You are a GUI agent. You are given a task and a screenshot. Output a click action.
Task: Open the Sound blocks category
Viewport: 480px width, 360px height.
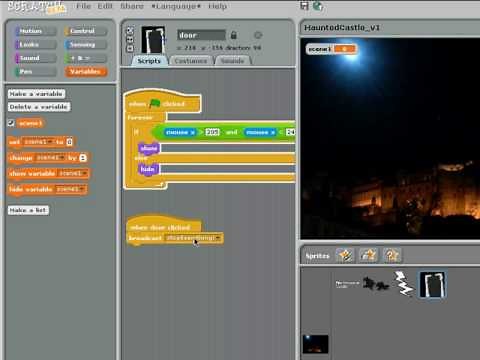click(x=35, y=58)
